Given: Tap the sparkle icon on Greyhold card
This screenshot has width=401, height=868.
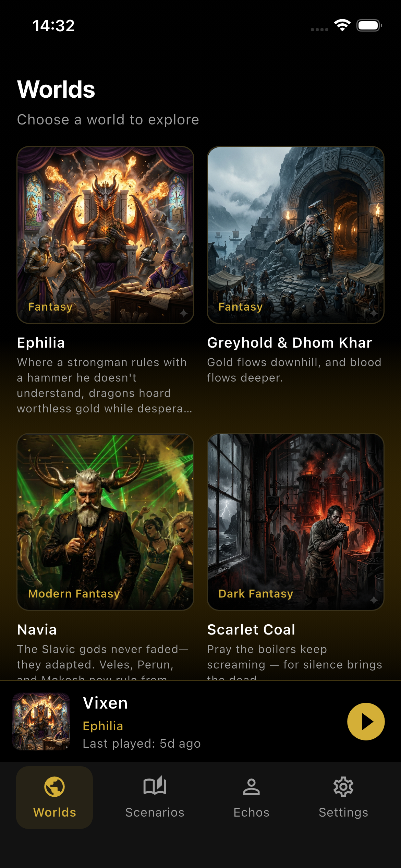Looking at the screenshot, I should tap(374, 313).
